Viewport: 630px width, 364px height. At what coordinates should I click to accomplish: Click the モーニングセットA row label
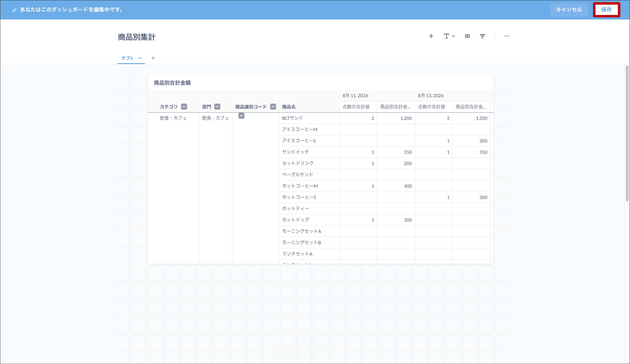point(301,231)
